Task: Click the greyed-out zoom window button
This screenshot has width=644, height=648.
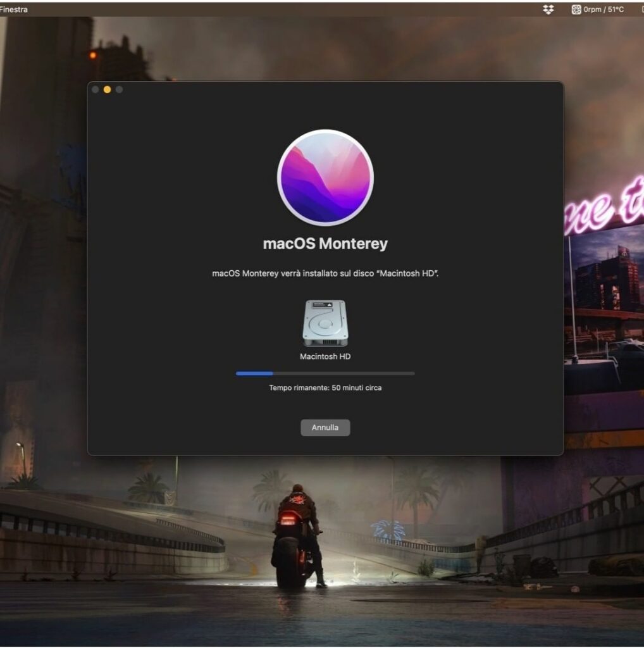Action: (x=119, y=90)
